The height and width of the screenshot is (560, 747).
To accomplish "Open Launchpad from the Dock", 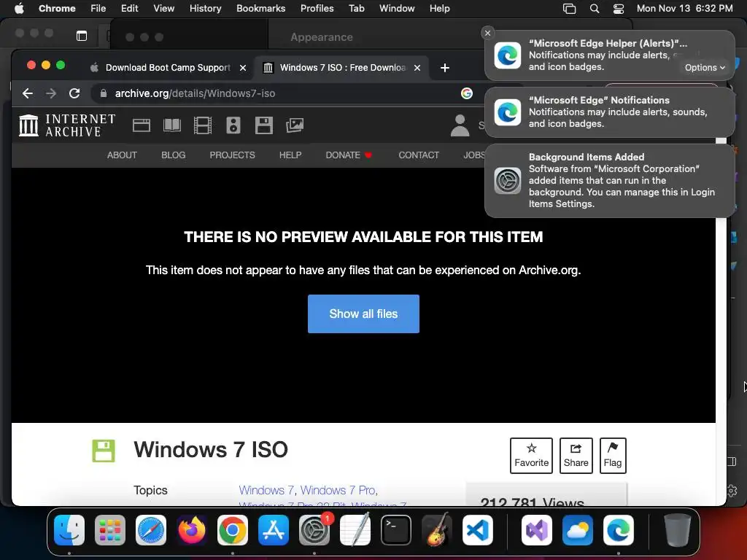I will point(110,530).
